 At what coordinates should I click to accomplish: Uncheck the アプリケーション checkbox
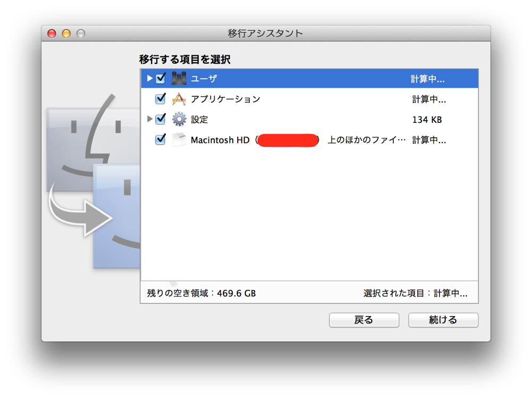click(161, 99)
